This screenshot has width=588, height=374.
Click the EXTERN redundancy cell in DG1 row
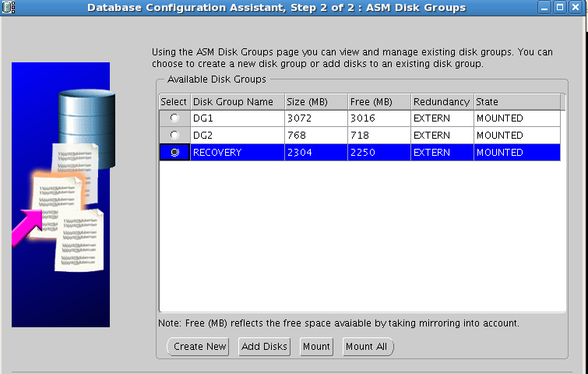click(x=442, y=118)
